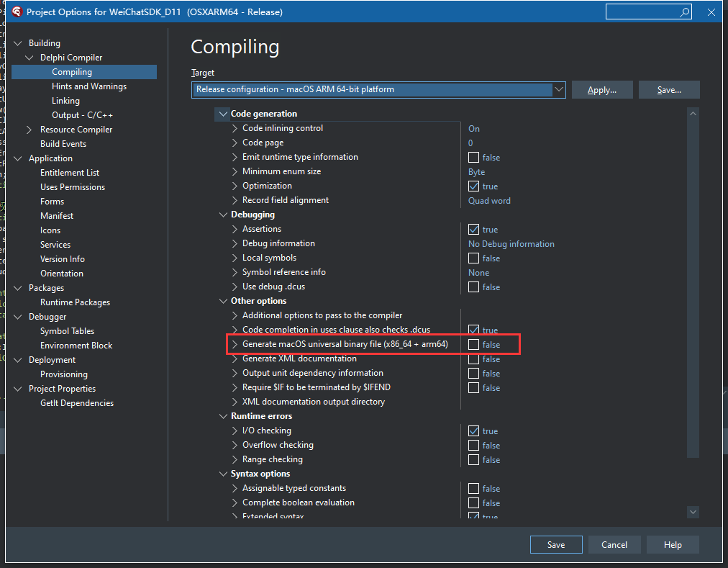Viewport: 728px width, 568px height.
Task: Click the bottom Save button
Action: coord(556,545)
